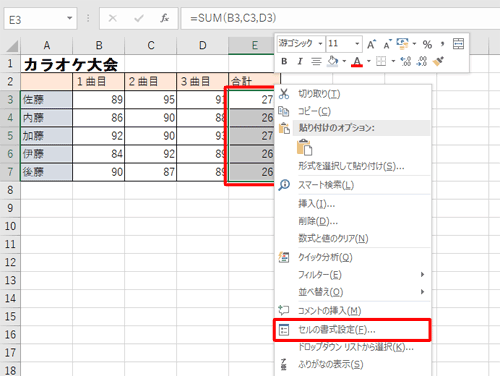
Task: Select 形式を選択して貼り付け(S)...
Action: pos(351,166)
